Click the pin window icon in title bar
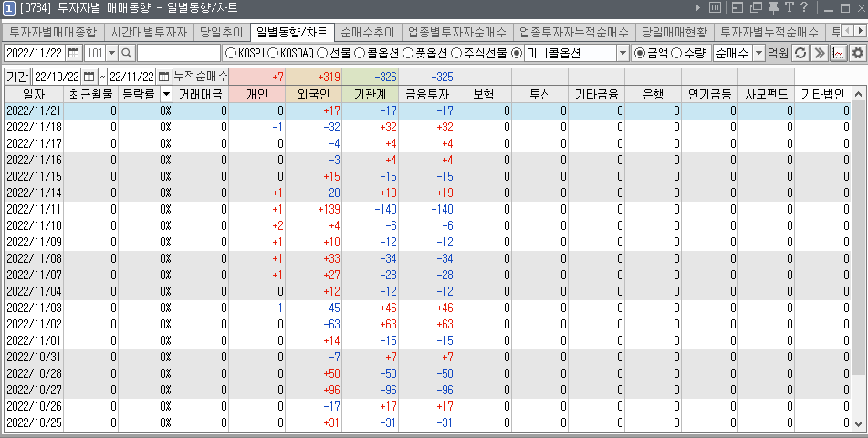 click(x=773, y=8)
